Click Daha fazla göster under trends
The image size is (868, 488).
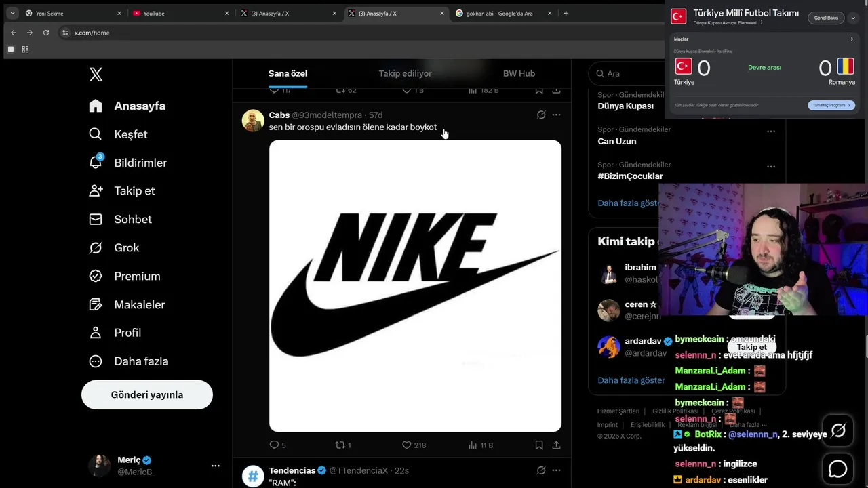(628, 203)
